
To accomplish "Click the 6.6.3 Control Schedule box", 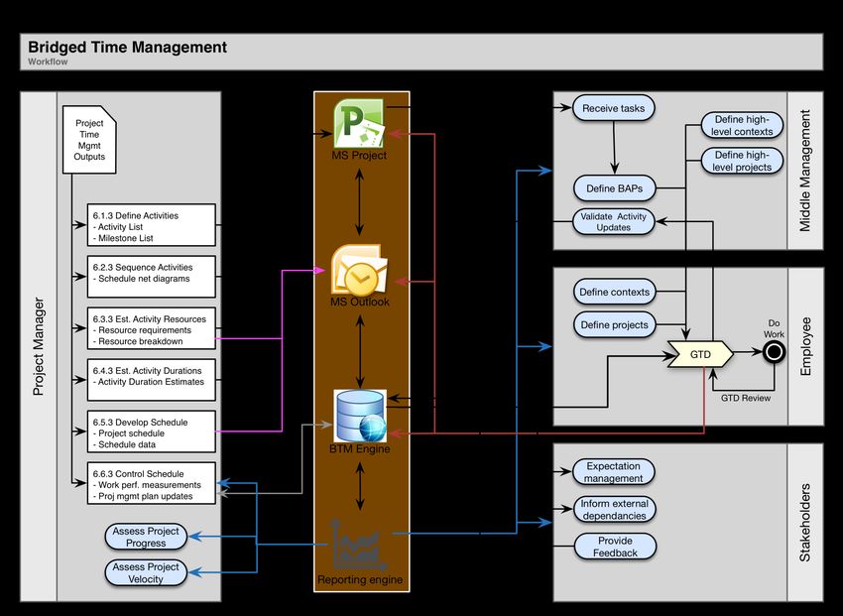I will [152, 483].
